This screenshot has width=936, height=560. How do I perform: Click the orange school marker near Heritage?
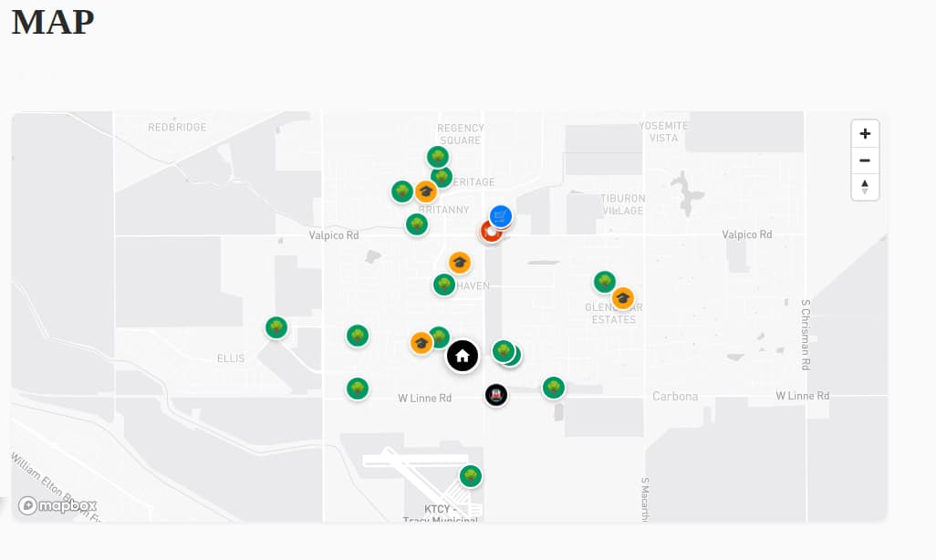(x=425, y=192)
